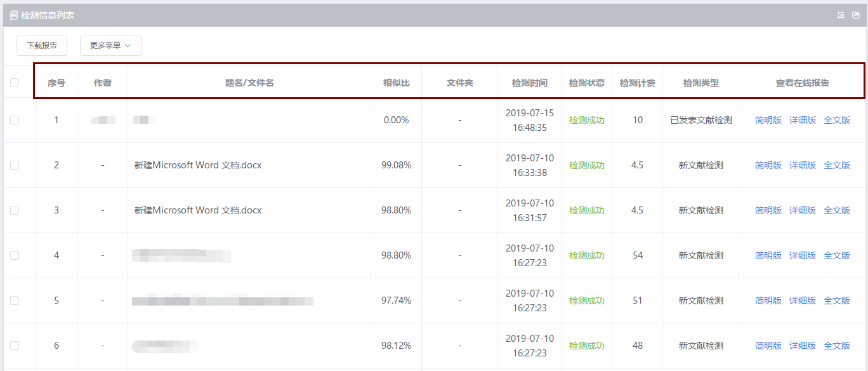This screenshot has height=371, width=868.
Task: Open 简明版 report for row 1
Action: [768, 120]
